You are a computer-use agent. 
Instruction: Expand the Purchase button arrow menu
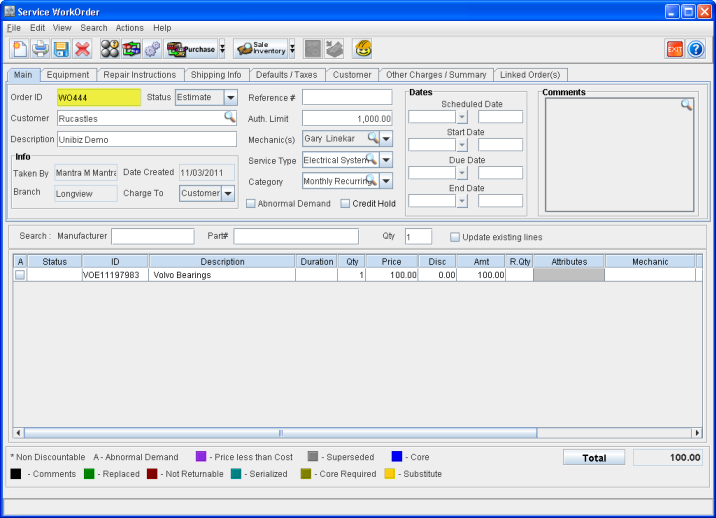222,49
